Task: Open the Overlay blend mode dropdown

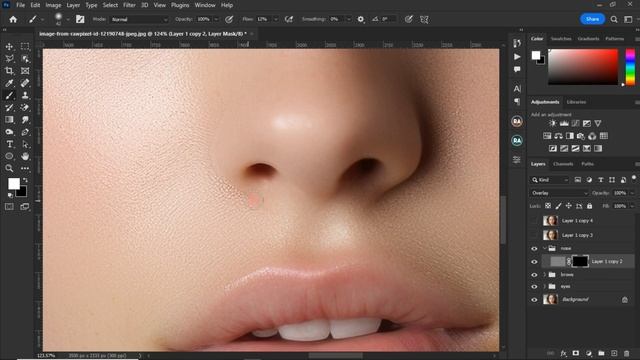Action: pyautogui.click(x=559, y=193)
